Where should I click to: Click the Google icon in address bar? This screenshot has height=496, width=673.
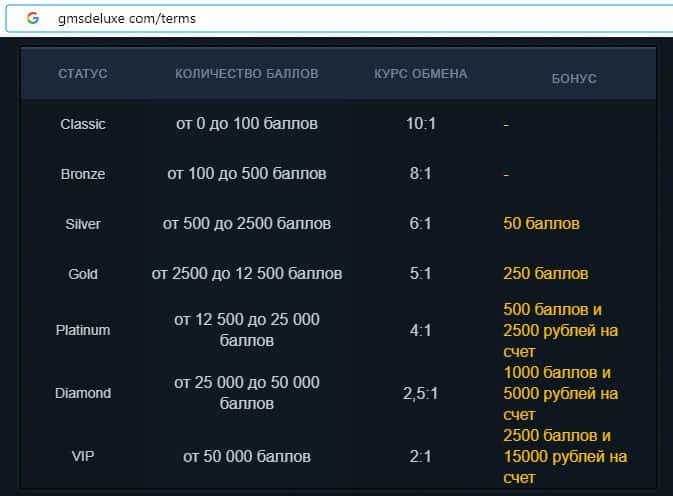(33, 18)
